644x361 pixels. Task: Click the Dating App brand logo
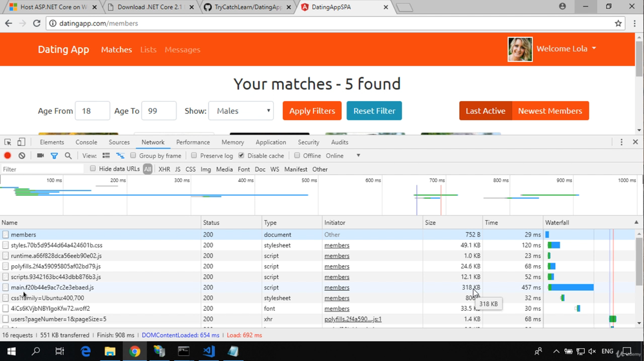[x=63, y=49]
